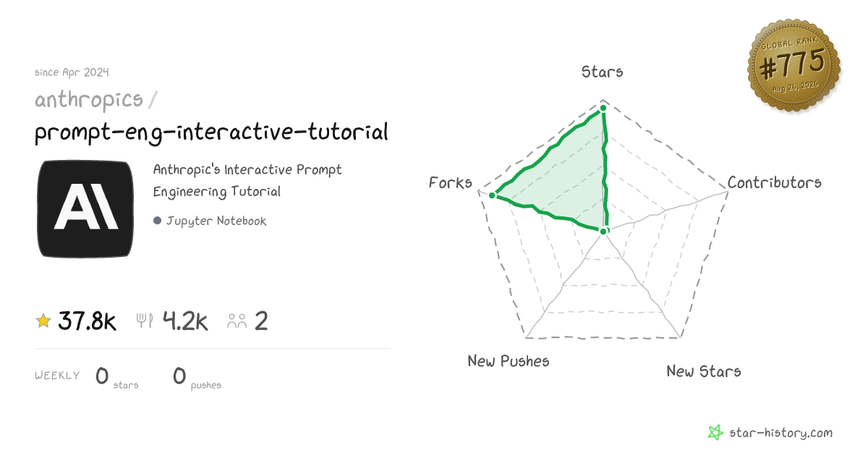
Task: Click the green star-history logo icon
Action: point(715,433)
